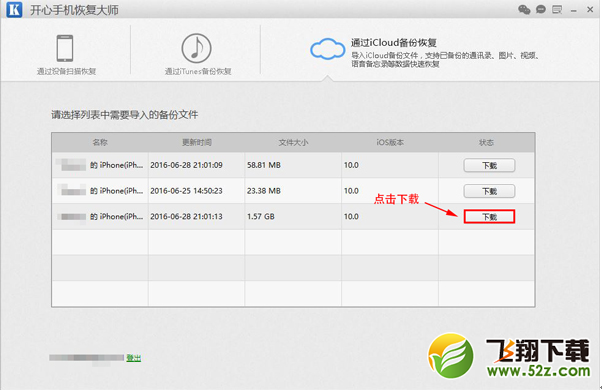Download the 1.57 GB backup
602x390 pixels.
coord(489,217)
